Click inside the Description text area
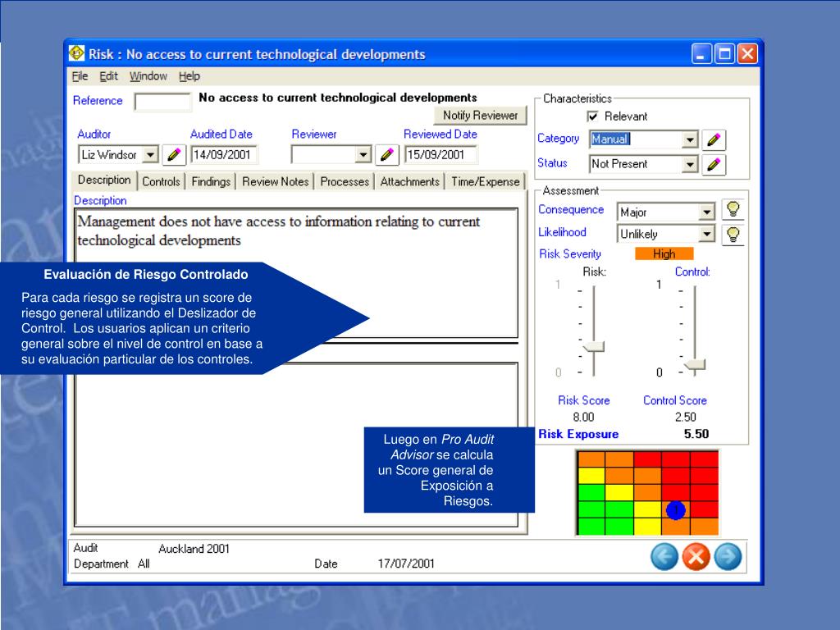Image resolution: width=840 pixels, height=630 pixels. tap(296, 273)
